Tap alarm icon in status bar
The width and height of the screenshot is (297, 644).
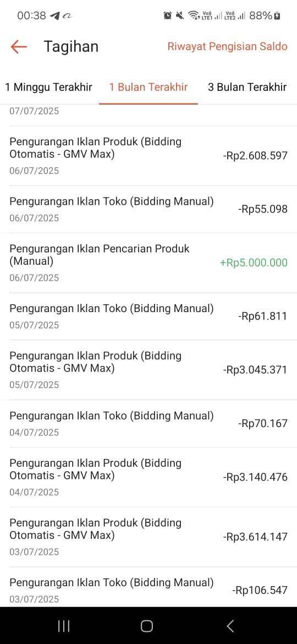[x=167, y=15]
